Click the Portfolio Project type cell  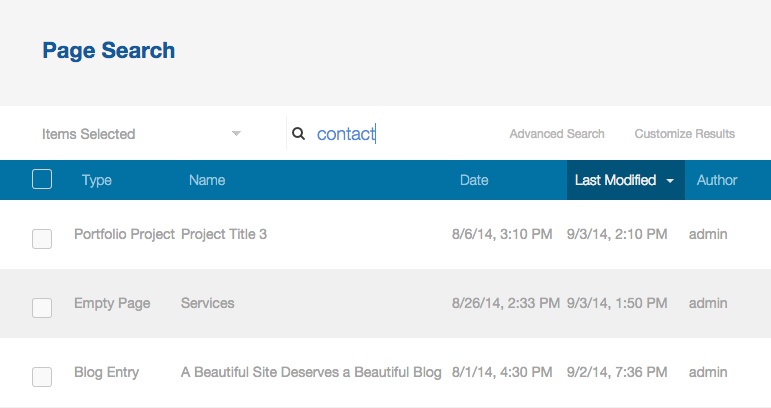124,234
